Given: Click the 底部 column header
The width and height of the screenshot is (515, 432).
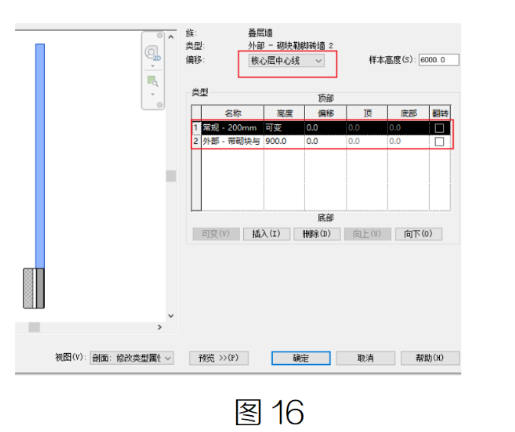Looking at the screenshot, I should tap(408, 113).
